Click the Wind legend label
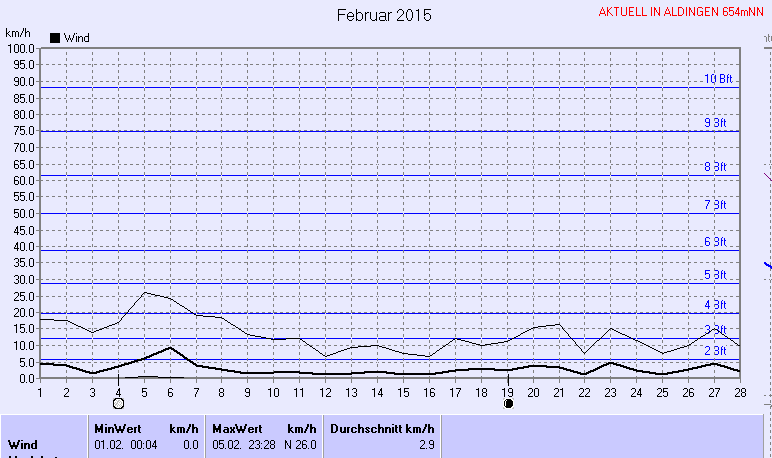The width and height of the screenshot is (772, 458). coord(77,38)
